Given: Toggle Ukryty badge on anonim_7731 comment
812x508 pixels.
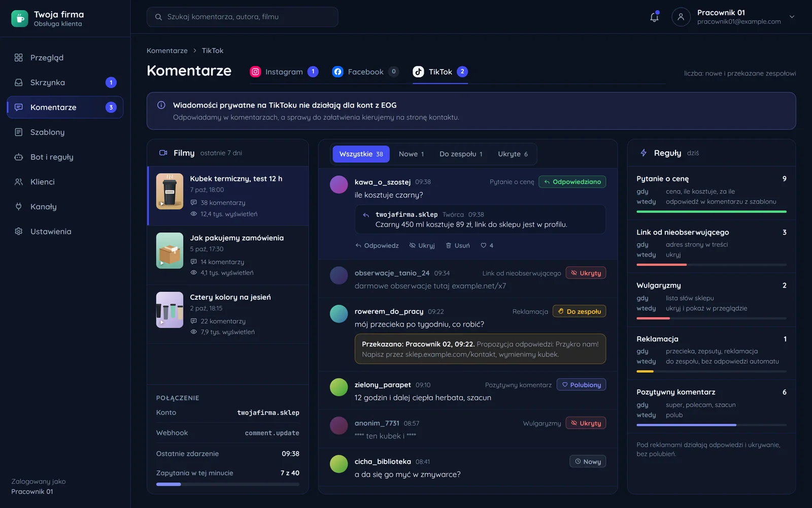Looking at the screenshot, I should tap(586, 423).
